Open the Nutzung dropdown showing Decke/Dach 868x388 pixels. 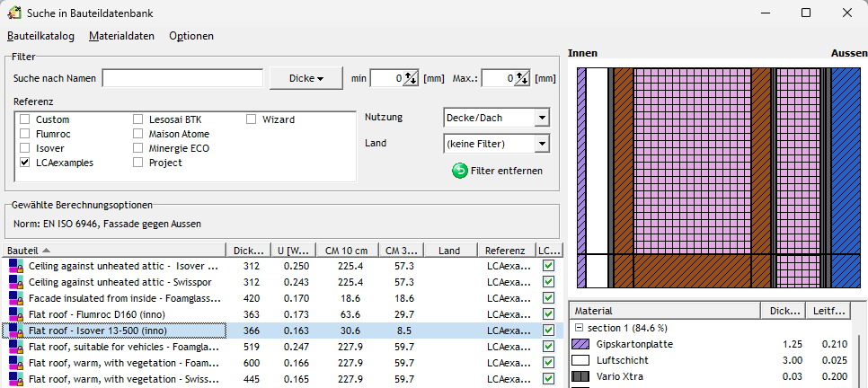click(x=541, y=118)
